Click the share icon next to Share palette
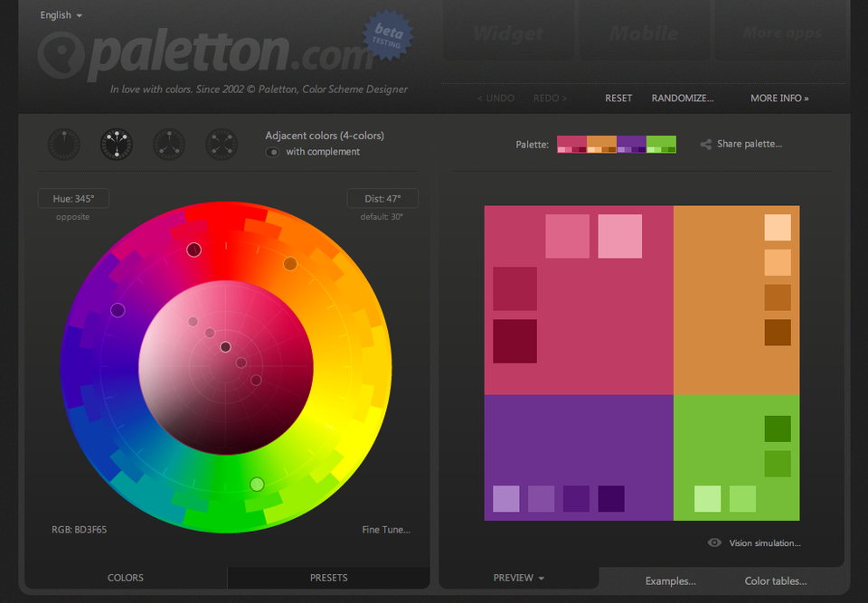 coord(706,144)
